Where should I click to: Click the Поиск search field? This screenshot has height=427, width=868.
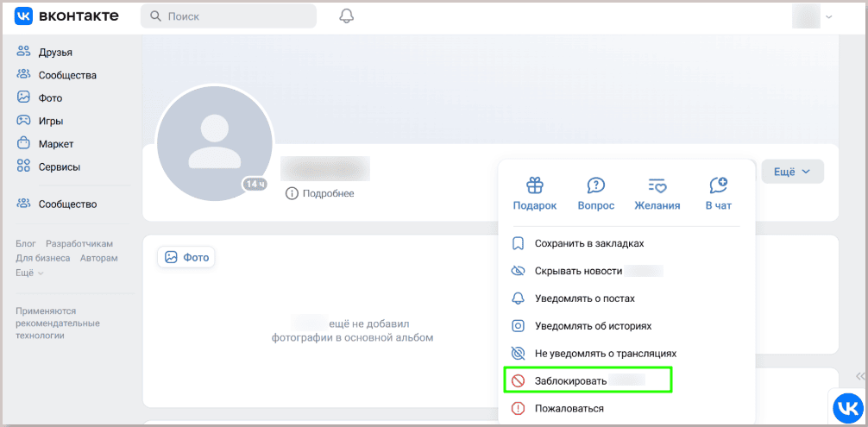click(x=229, y=16)
